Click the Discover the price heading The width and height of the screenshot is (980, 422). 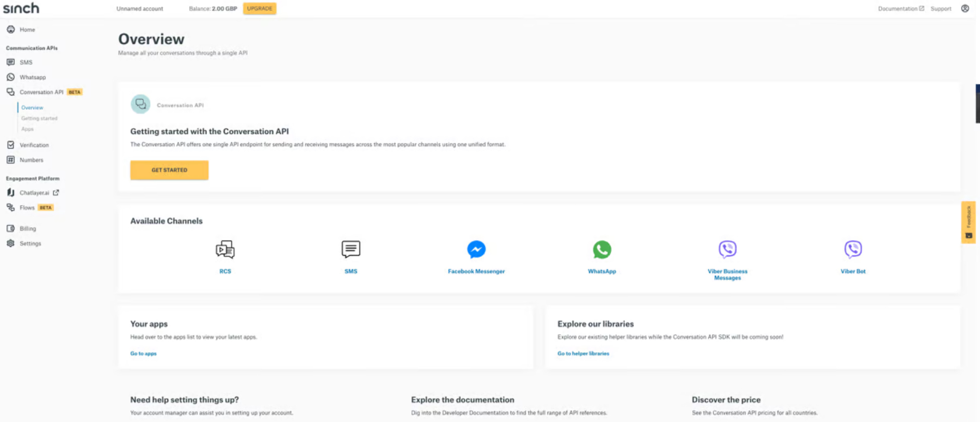point(726,400)
